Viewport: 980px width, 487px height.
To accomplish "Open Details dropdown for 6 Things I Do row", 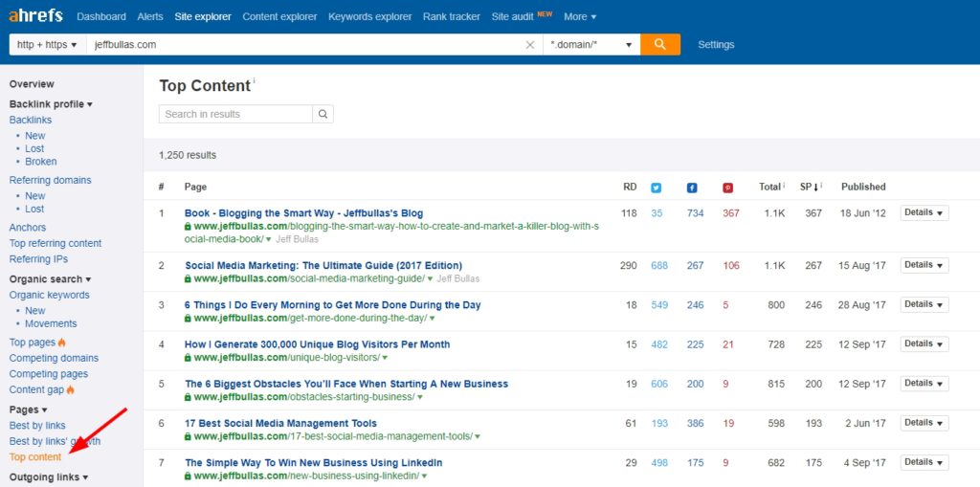I will 924,304.
